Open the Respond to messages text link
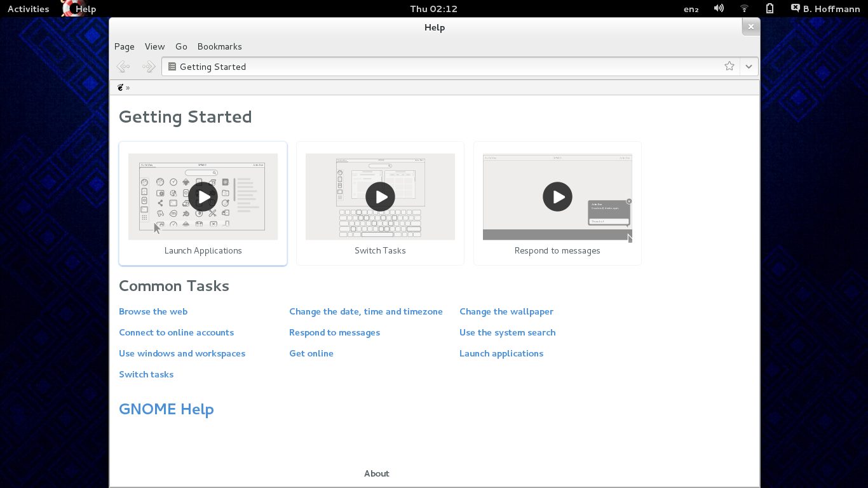 pyautogui.click(x=334, y=332)
